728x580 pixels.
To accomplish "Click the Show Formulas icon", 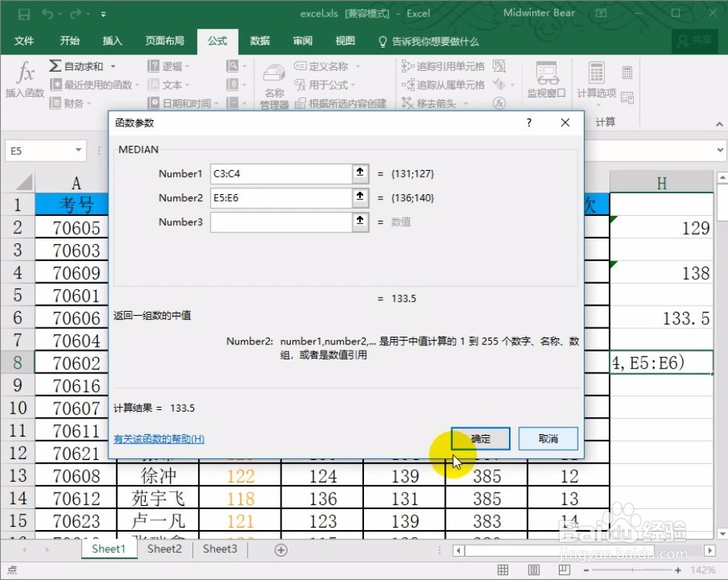I will coord(499,66).
